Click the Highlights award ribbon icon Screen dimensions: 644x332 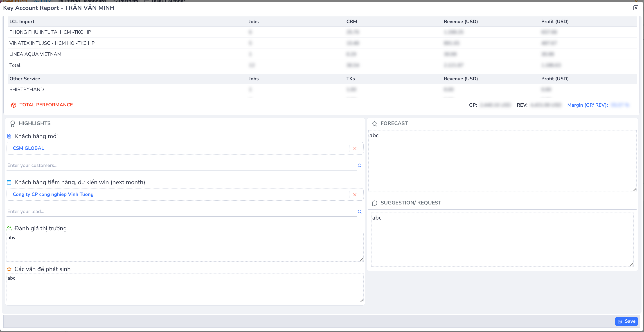[x=13, y=124]
